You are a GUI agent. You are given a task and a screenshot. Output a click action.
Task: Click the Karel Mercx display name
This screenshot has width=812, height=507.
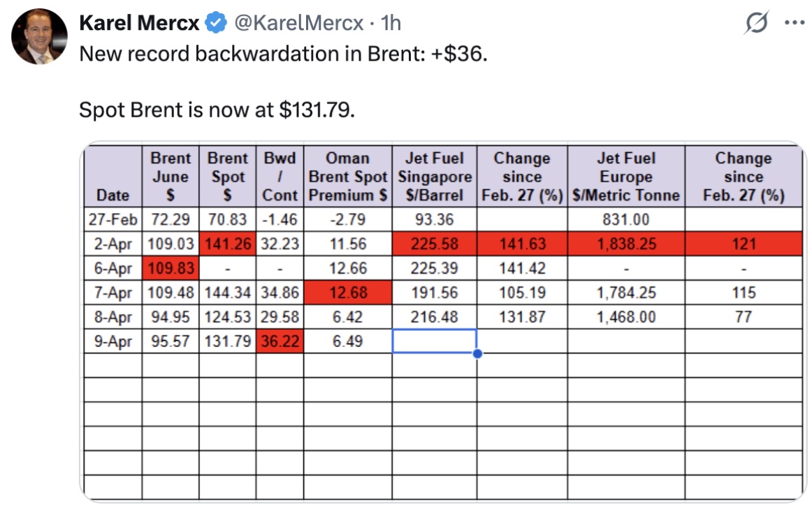[x=140, y=23]
